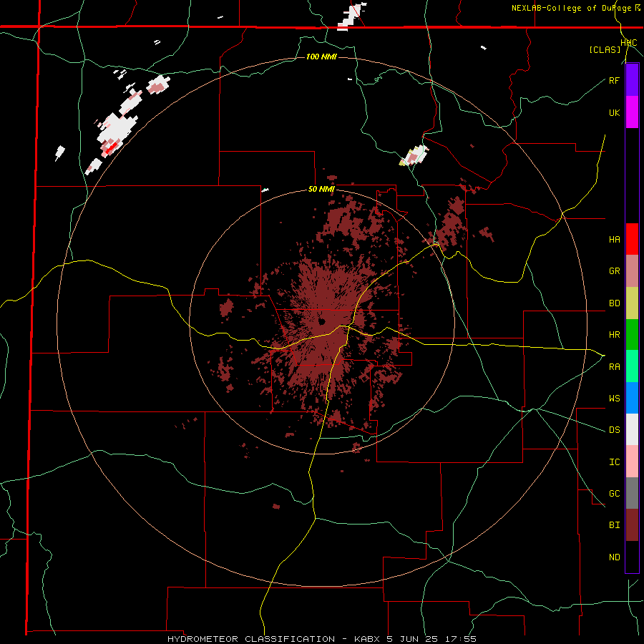Click the ND legend label
Viewport: 644px width, 644px height.
point(614,557)
